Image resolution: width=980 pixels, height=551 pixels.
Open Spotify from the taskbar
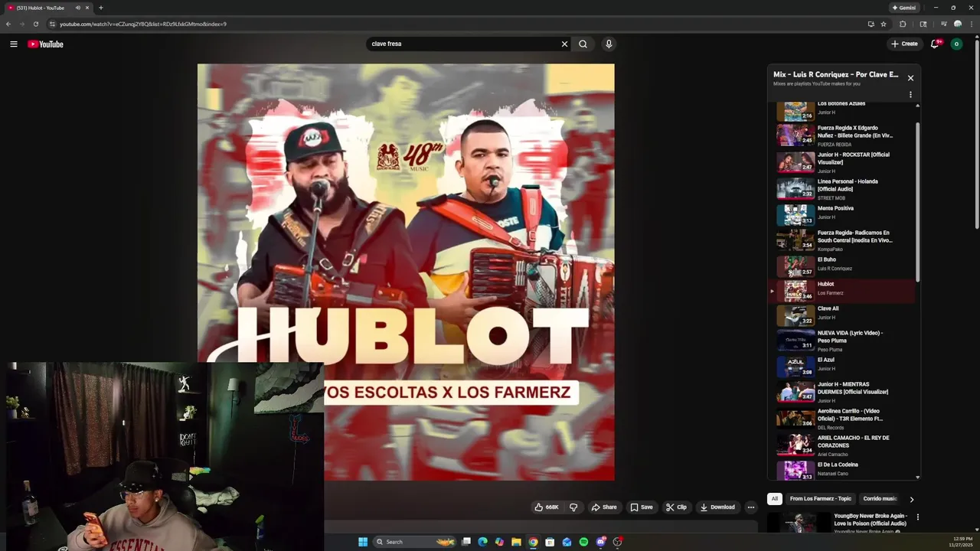pyautogui.click(x=583, y=542)
